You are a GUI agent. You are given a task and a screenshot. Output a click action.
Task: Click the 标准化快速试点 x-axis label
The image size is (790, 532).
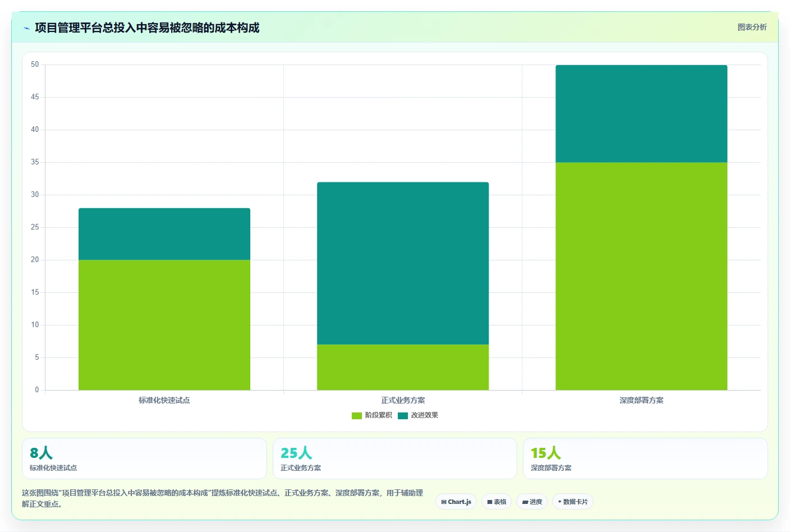pos(164,400)
